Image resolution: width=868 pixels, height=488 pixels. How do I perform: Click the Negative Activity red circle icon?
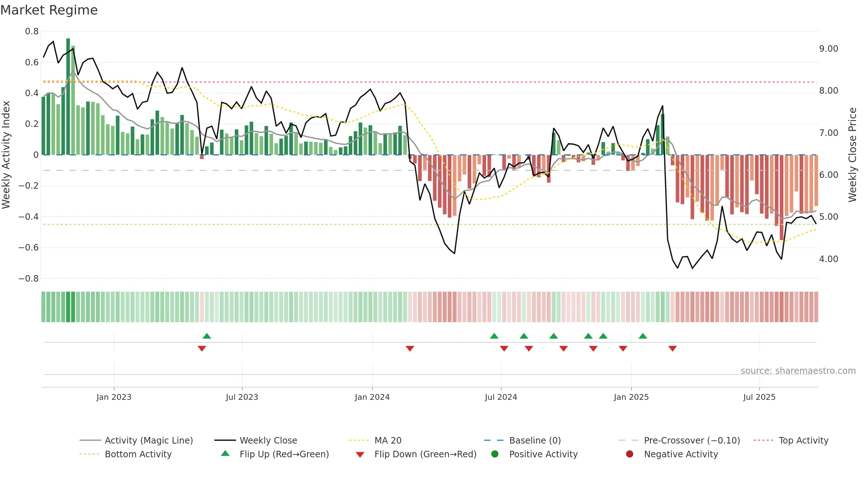coord(630,454)
